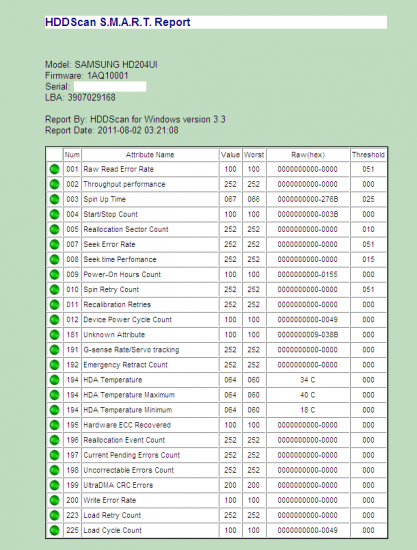
Task: Click the green status icon for G-sense Rate/Servo tracking
Action: pyautogui.click(x=54, y=350)
